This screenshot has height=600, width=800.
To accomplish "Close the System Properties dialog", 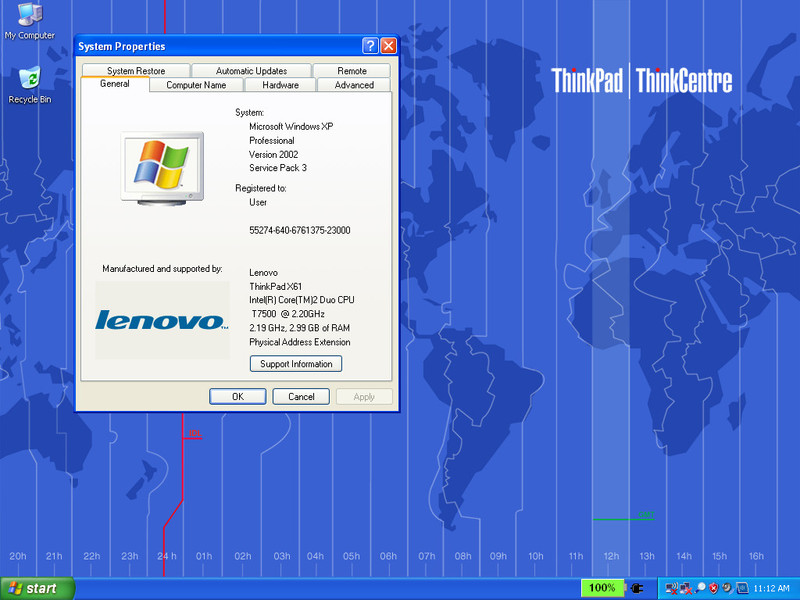I will click(389, 46).
